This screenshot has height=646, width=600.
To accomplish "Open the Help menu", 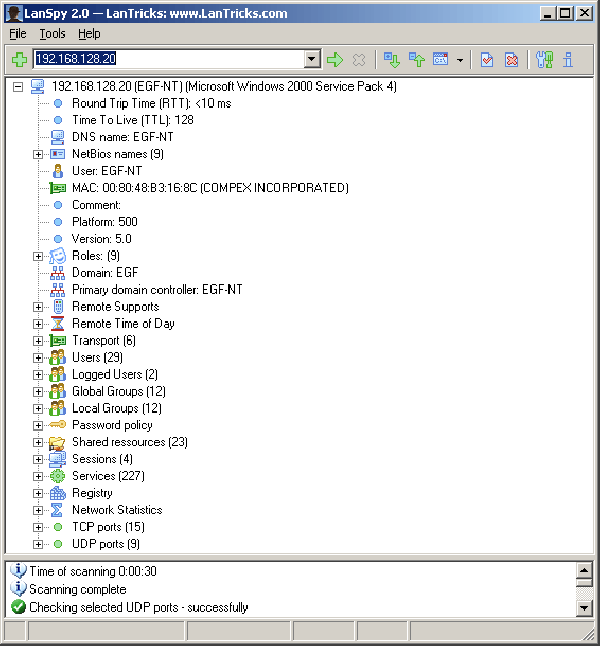I will (x=89, y=33).
